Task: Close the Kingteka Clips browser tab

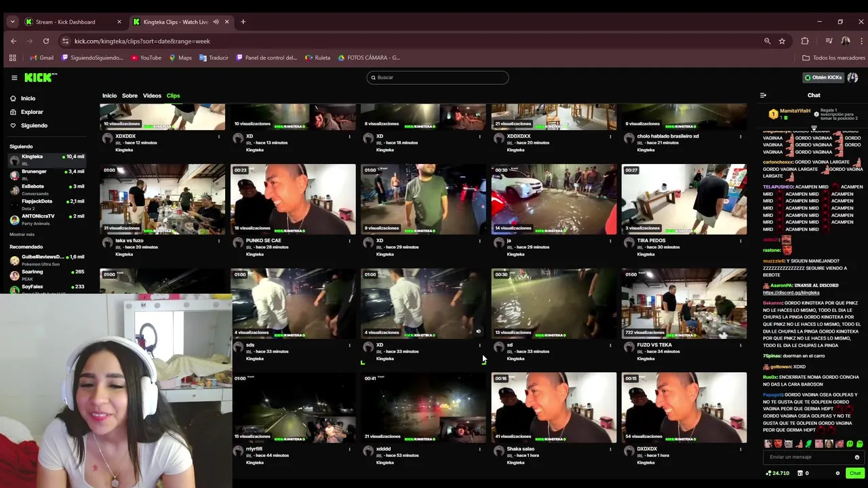Action: pos(226,22)
